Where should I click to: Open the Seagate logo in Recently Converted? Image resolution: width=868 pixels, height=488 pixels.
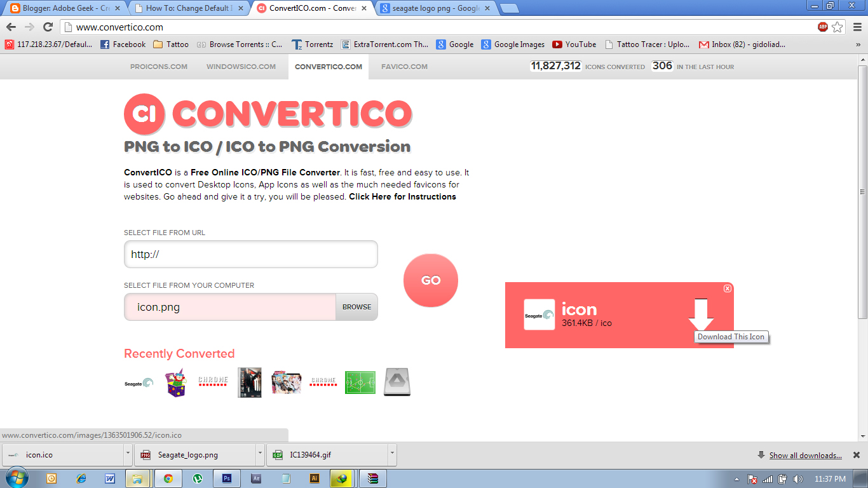click(139, 383)
